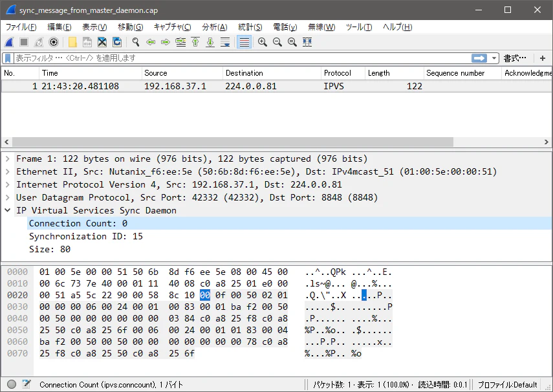
Task: Click the horizontal scrollbar thumb
Action: [233, 142]
